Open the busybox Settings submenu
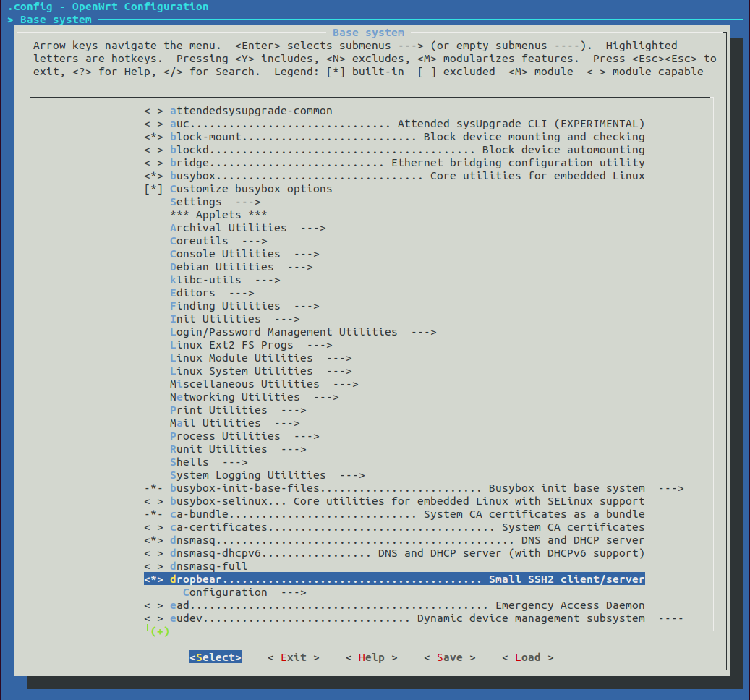Image resolution: width=750 pixels, height=700 pixels. (x=216, y=202)
